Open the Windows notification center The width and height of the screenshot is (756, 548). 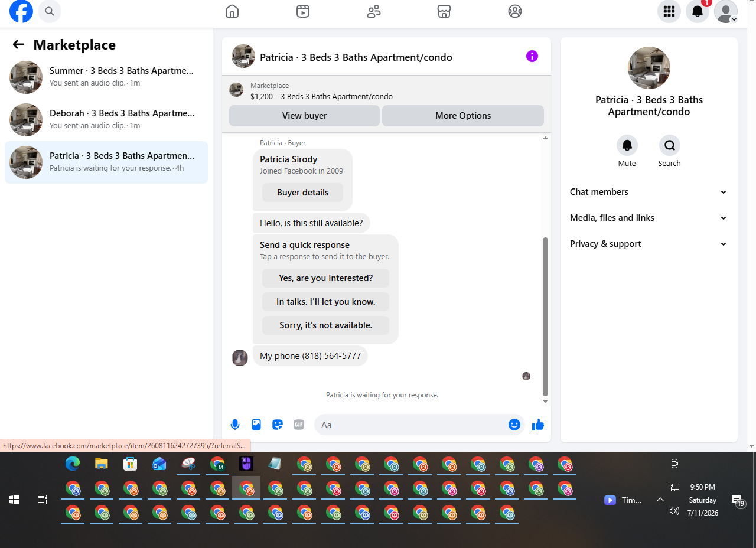738,501
